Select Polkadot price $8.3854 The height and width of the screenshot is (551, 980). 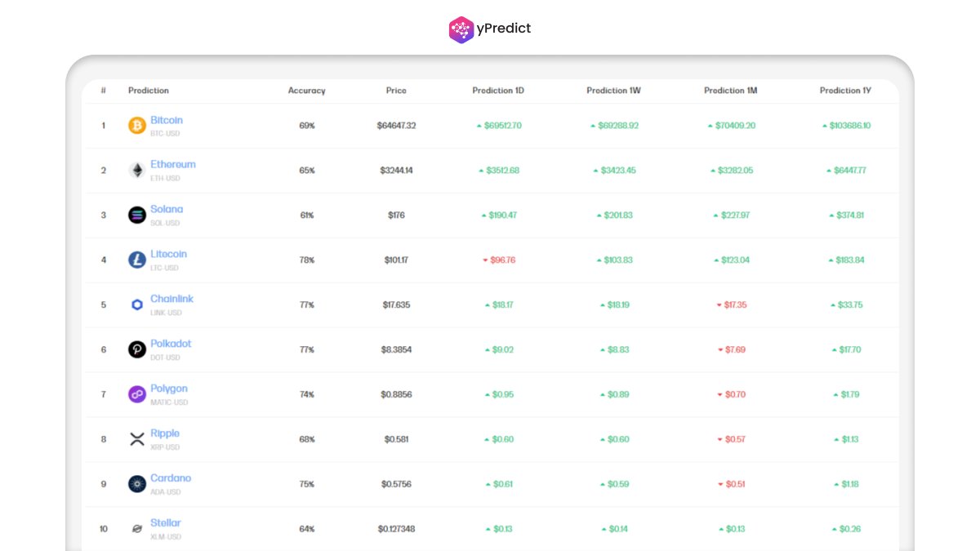pyautogui.click(x=396, y=349)
